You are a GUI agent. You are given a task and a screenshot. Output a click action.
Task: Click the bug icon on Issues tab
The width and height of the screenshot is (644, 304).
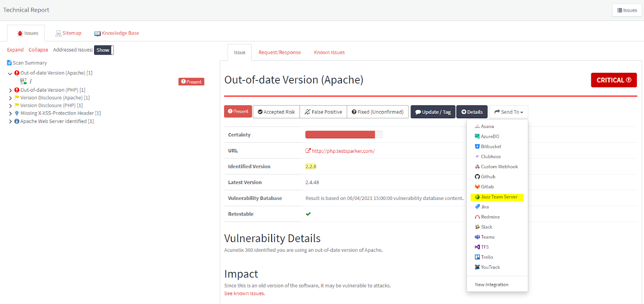coord(20,33)
